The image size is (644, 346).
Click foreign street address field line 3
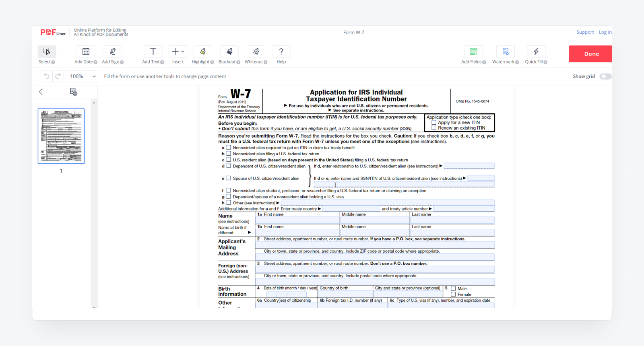(x=375, y=270)
